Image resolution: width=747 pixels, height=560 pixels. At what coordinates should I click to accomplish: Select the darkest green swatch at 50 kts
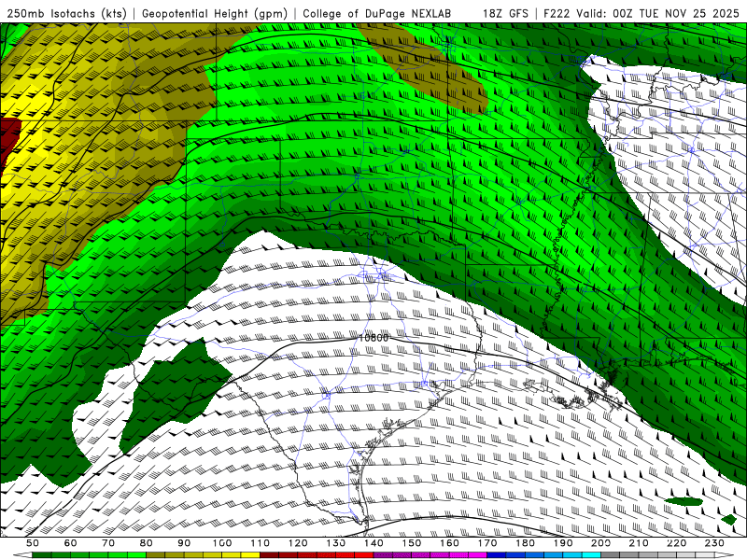42,555
